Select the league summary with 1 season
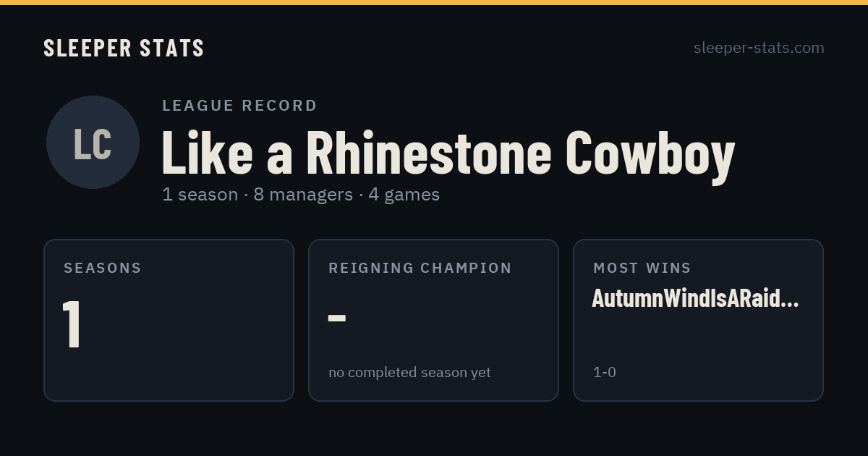The height and width of the screenshot is (456, 868). 301,195
